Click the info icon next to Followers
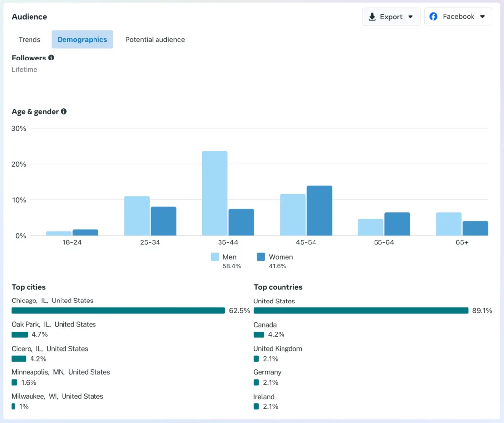504x423 pixels. tap(51, 58)
